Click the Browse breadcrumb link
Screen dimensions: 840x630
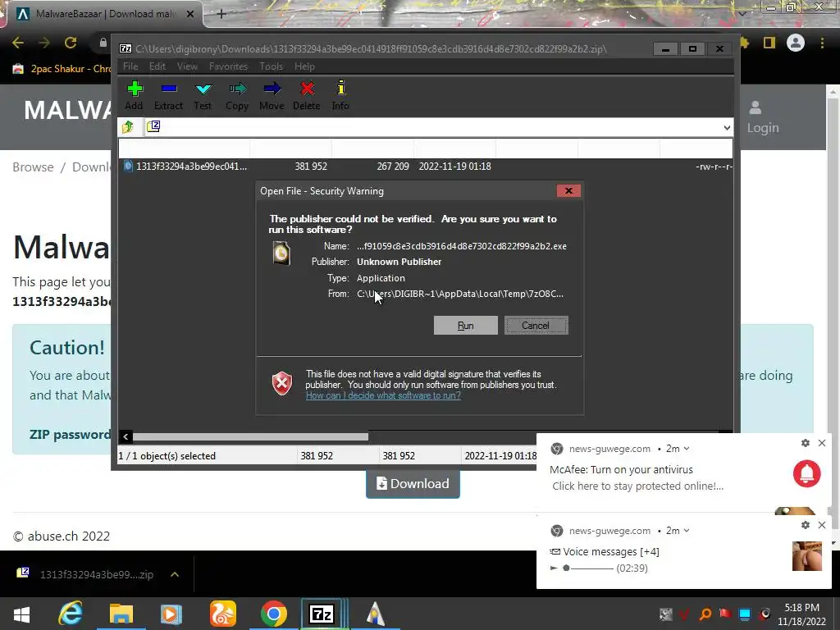[33, 167]
